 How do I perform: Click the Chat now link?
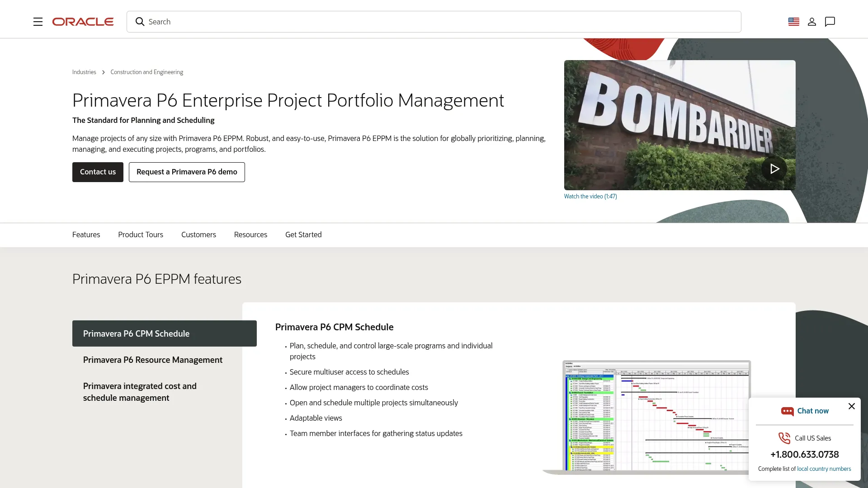click(x=813, y=411)
